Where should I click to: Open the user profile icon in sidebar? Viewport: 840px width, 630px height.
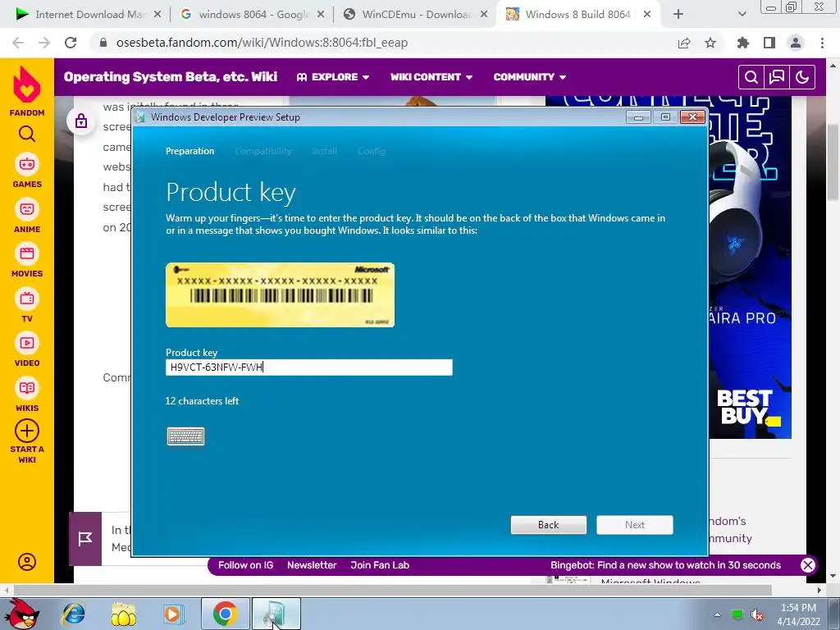27,562
